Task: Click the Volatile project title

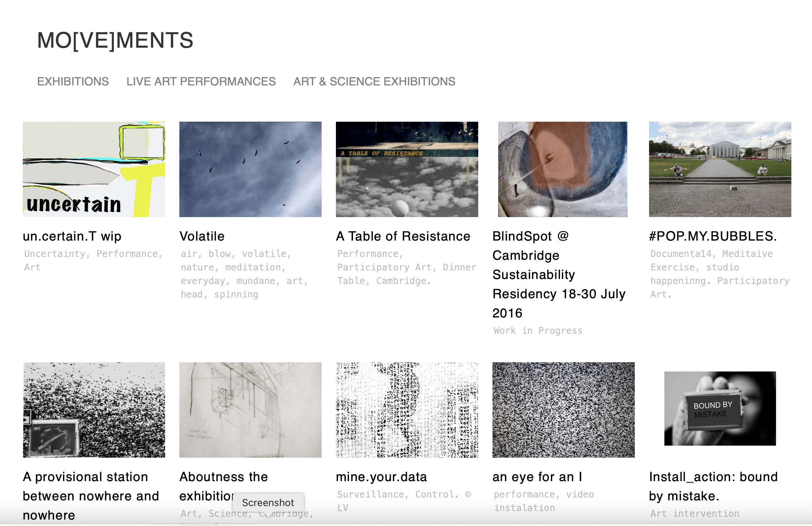Action: coord(202,236)
